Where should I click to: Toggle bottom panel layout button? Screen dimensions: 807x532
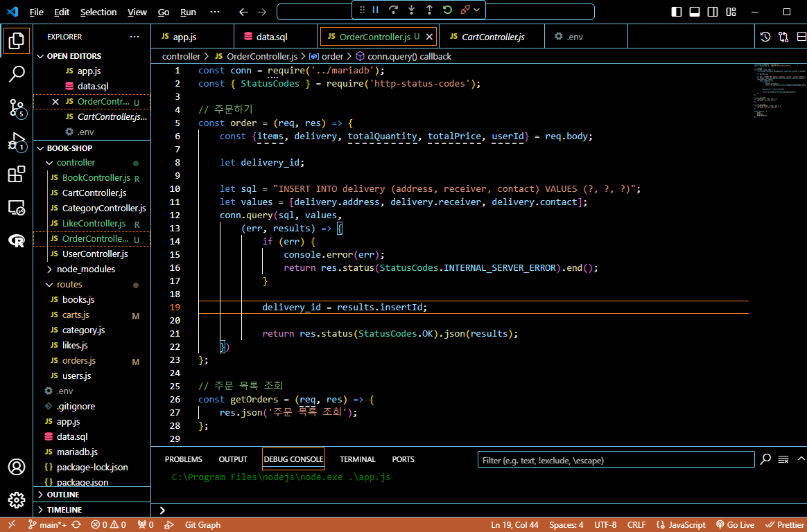695,12
